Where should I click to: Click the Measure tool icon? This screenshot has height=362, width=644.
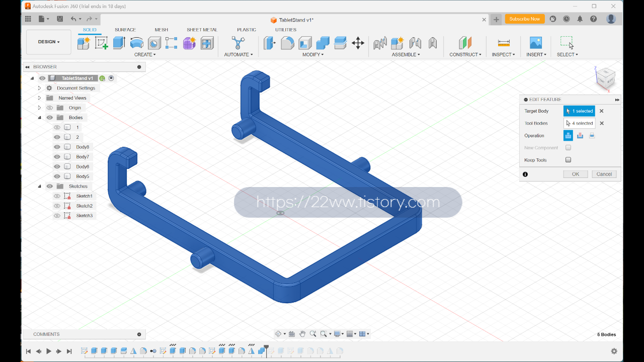[504, 43]
